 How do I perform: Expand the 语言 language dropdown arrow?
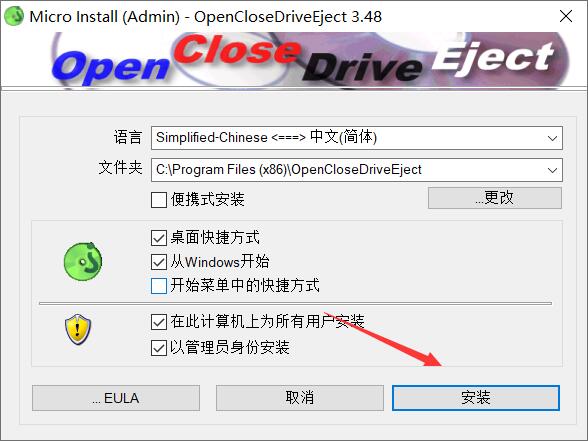tap(552, 138)
